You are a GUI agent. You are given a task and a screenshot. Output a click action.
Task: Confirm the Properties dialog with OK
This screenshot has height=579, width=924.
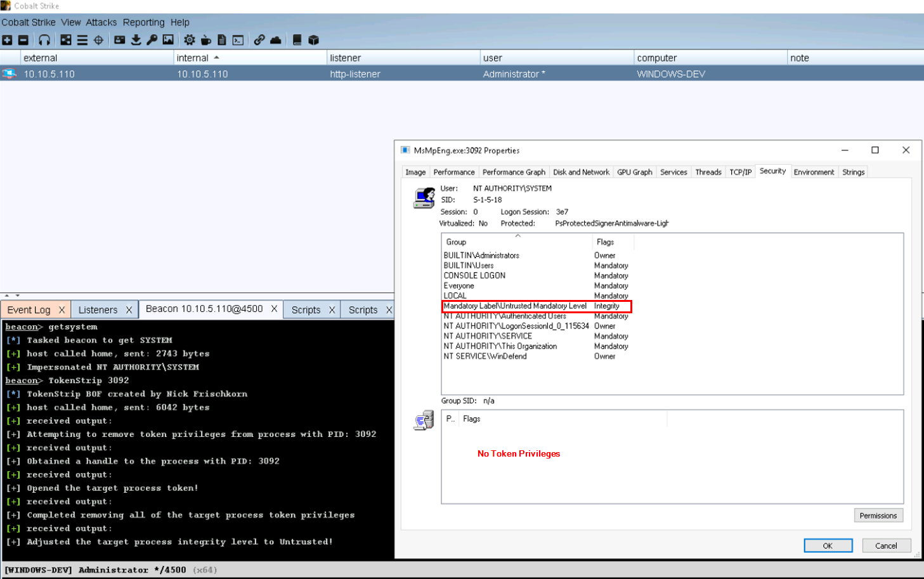828,545
